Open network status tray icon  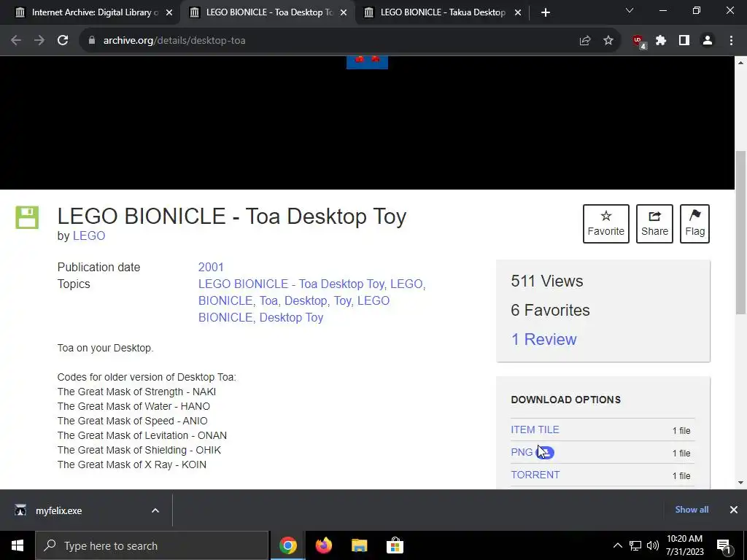tap(635, 545)
